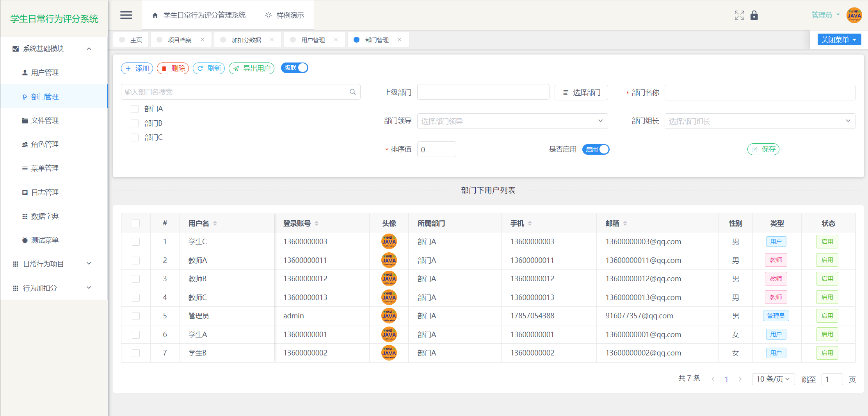Click the fullscreen expand icon

pos(739,15)
